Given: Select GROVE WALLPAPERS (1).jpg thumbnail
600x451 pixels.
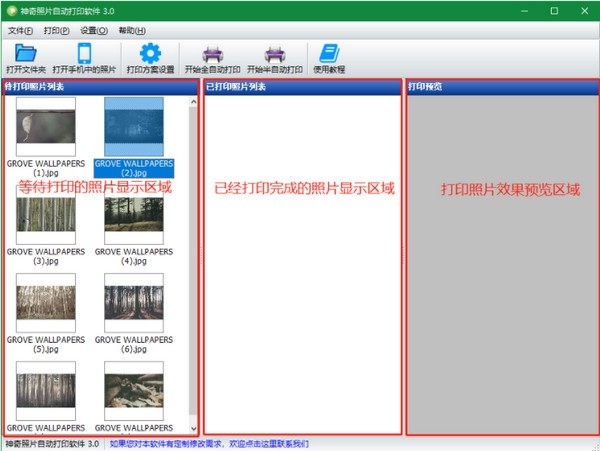Looking at the screenshot, I should pos(46,126).
